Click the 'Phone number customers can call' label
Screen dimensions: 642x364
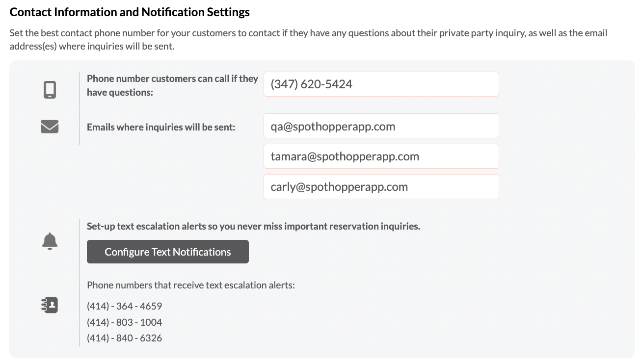[x=172, y=85]
